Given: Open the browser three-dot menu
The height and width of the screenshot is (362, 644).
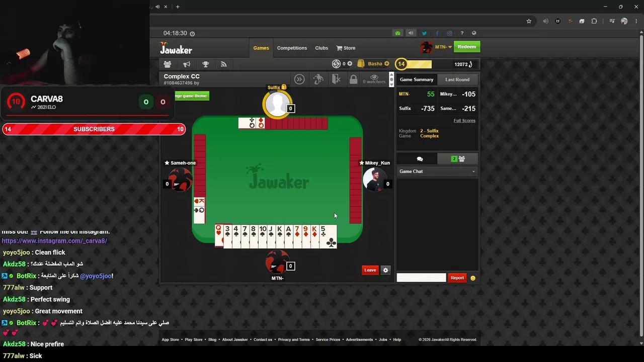Looking at the screenshot, I should (x=636, y=21).
